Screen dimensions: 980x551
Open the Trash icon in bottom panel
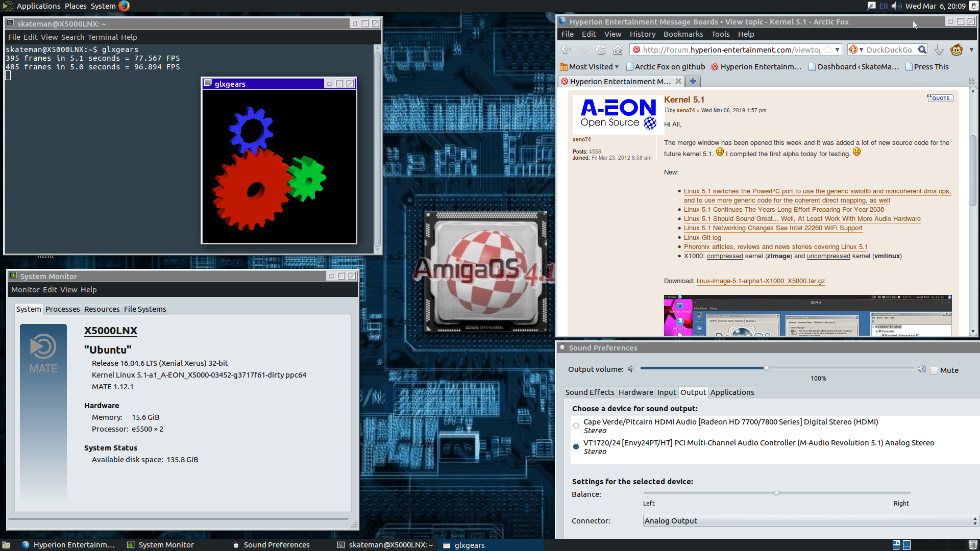coord(973,545)
